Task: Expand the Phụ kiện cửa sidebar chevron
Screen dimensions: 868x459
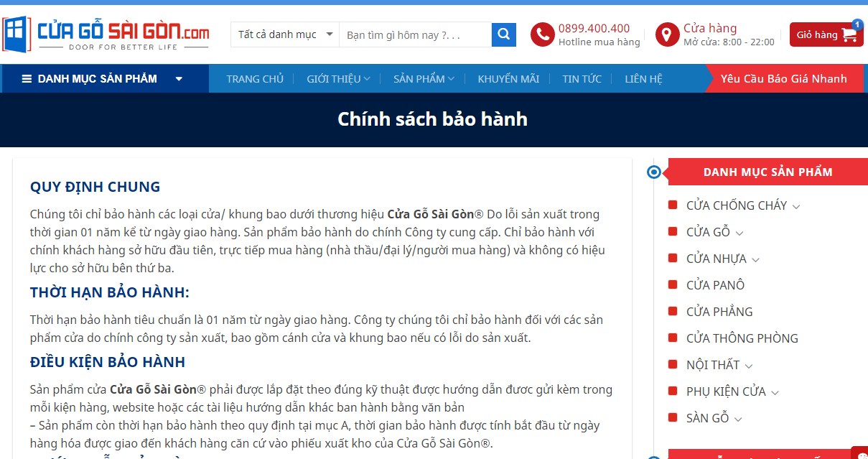Action: point(775,392)
